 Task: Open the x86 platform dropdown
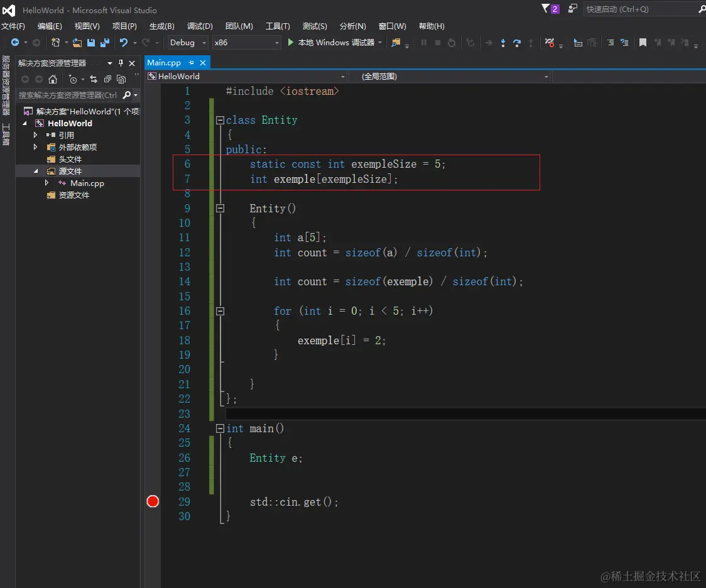tap(247, 42)
